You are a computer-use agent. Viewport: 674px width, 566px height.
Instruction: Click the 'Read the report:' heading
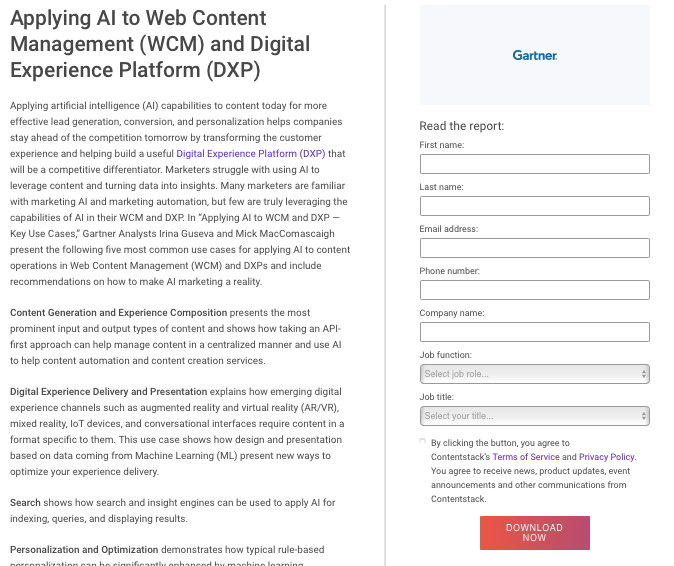click(x=462, y=126)
